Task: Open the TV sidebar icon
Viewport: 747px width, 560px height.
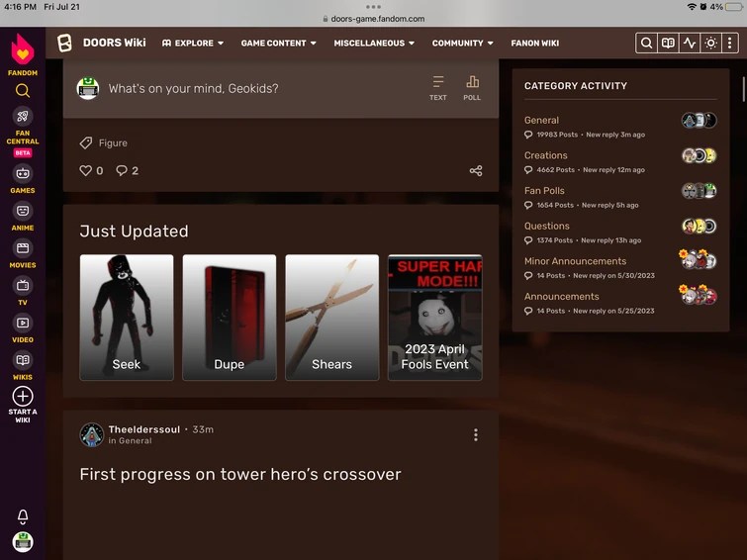Action: click(x=23, y=286)
